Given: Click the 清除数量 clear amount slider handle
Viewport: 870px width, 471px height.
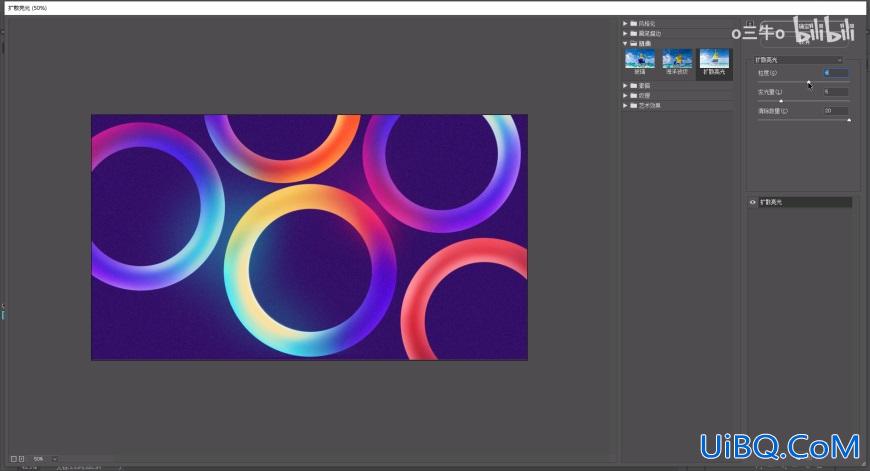Looking at the screenshot, I should [x=849, y=120].
